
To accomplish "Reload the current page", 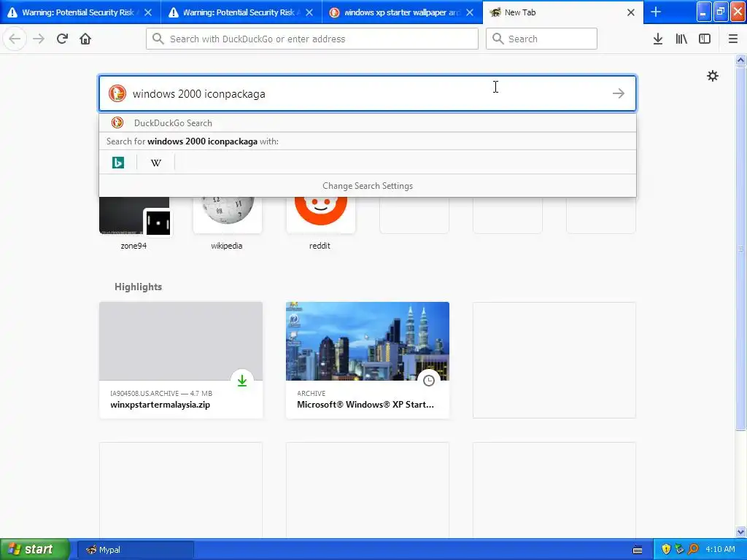I will 62,39.
